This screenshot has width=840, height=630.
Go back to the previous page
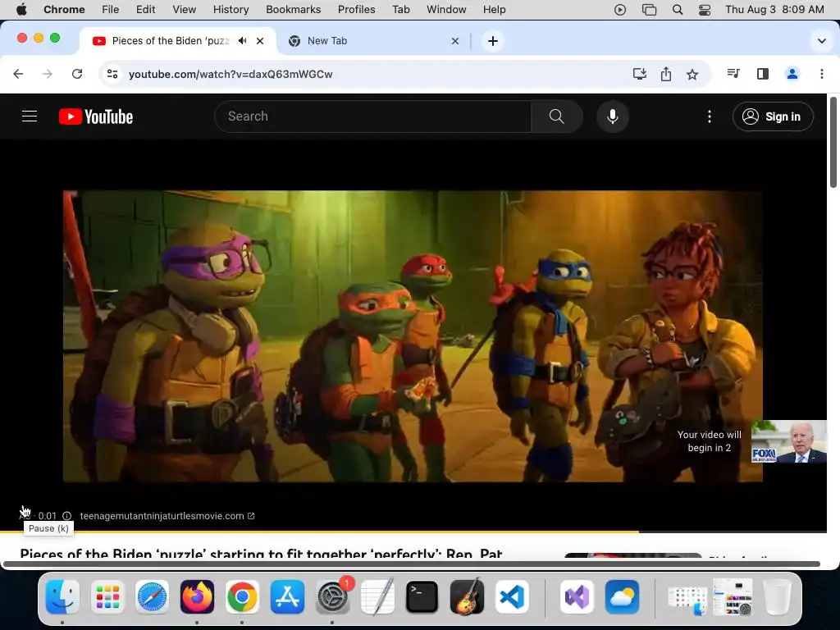[x=18, y=74]
